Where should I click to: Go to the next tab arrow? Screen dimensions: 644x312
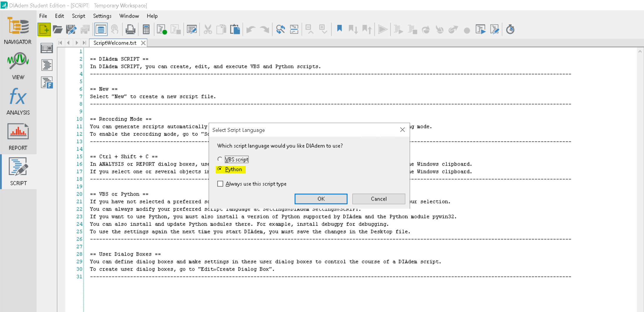(77, 43)
